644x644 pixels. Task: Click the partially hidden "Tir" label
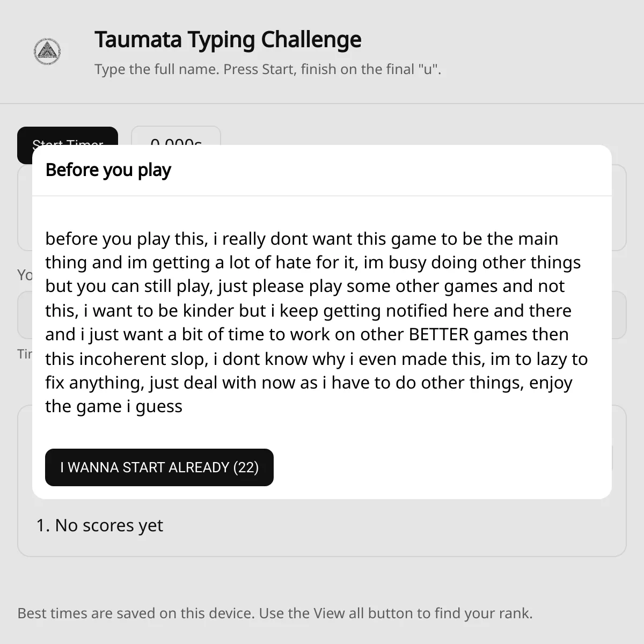[25, 354]
